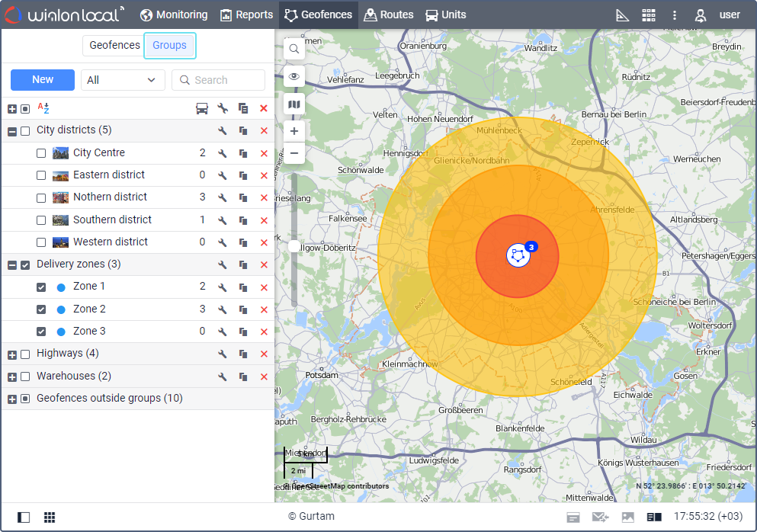
Task: Expand the Warehouses group
Action: click(12, 377)
